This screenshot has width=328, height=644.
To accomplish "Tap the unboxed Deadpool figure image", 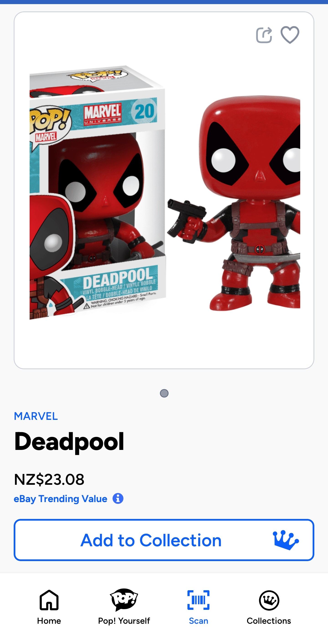I will pyautogui.click(x=234, y=203).
